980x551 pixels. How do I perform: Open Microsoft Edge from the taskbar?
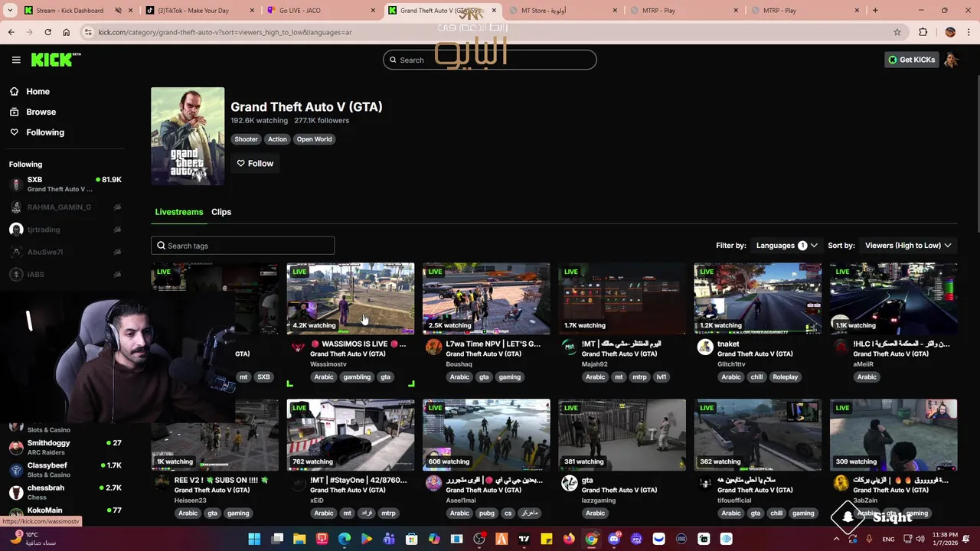click(345, 539)
